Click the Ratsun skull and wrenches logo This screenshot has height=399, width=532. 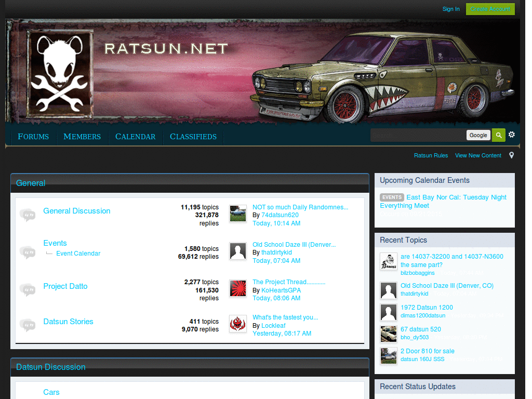60,74
